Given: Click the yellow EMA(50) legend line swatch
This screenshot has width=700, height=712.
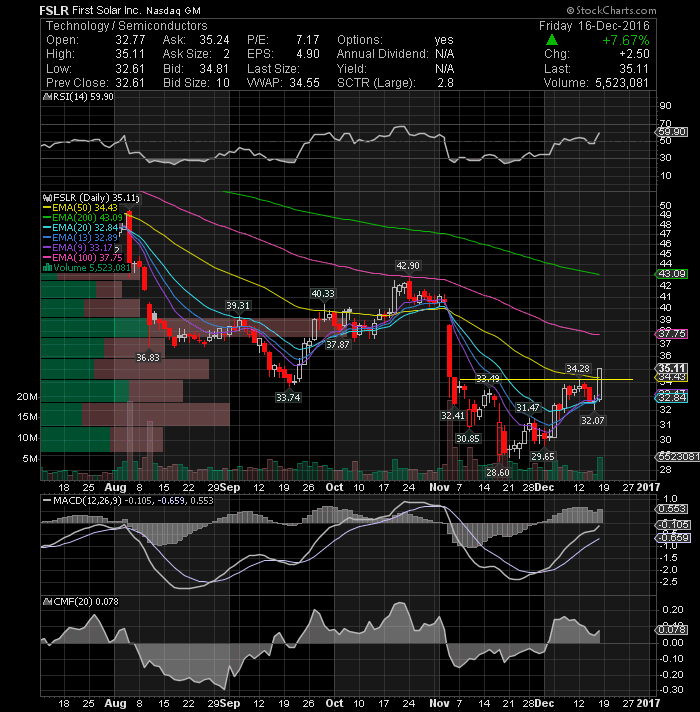Looking at the screenshot, I should (x=46, y=208).
